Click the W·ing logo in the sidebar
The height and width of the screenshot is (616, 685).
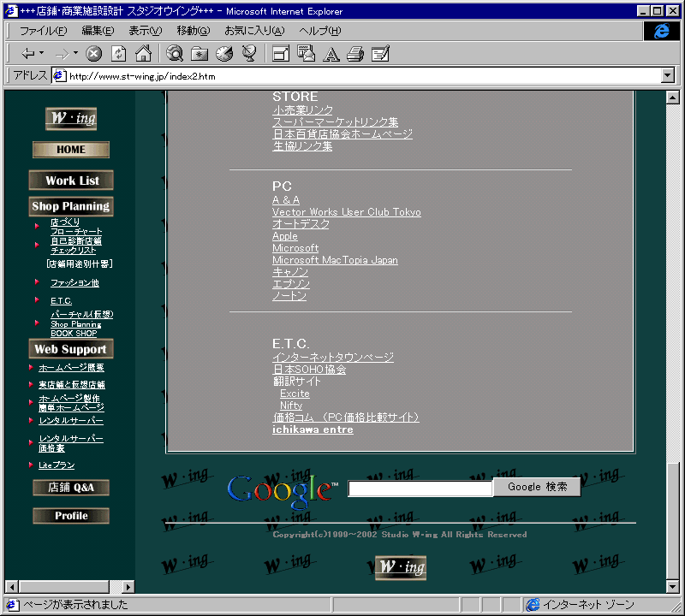tap(71, 118)
